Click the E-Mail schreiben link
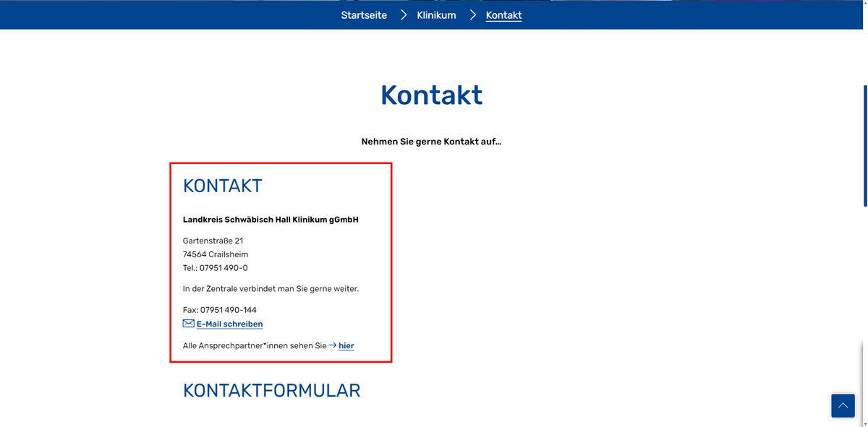Screen dimensions: 868x427 click(229, 324)
